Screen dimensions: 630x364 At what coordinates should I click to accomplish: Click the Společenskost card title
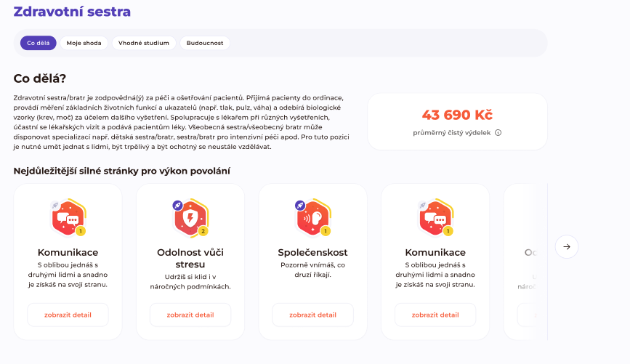click(x=312, y=253)
